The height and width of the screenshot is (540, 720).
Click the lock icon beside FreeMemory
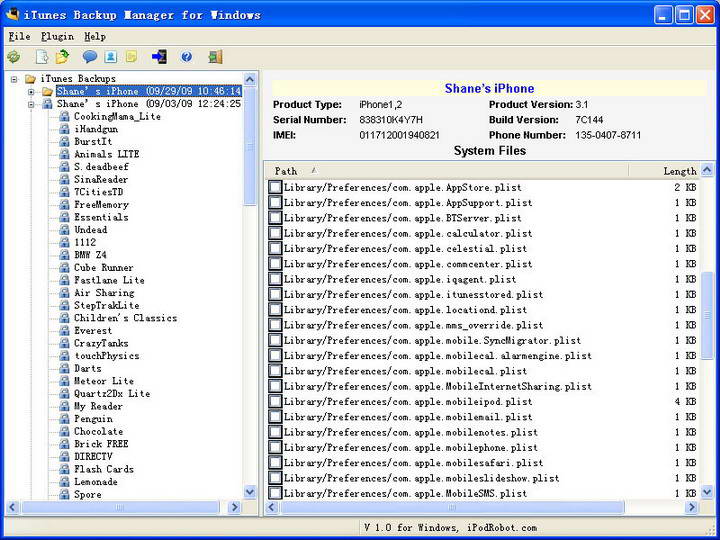tap(65, 205)
